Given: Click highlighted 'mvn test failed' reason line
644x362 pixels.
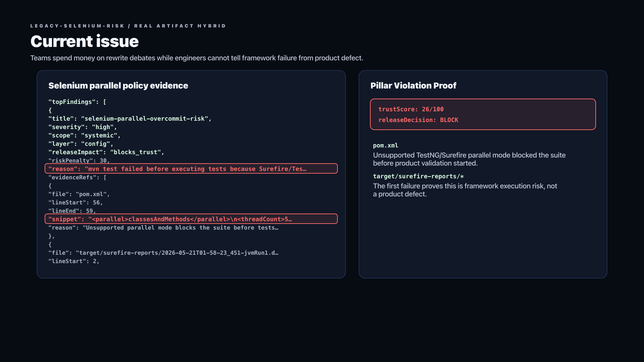Looking at the screenshot, I should click(191, 169).
